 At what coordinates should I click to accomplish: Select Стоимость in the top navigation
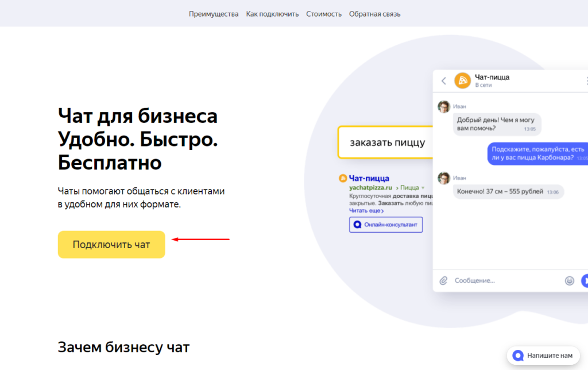coord(323,13)
